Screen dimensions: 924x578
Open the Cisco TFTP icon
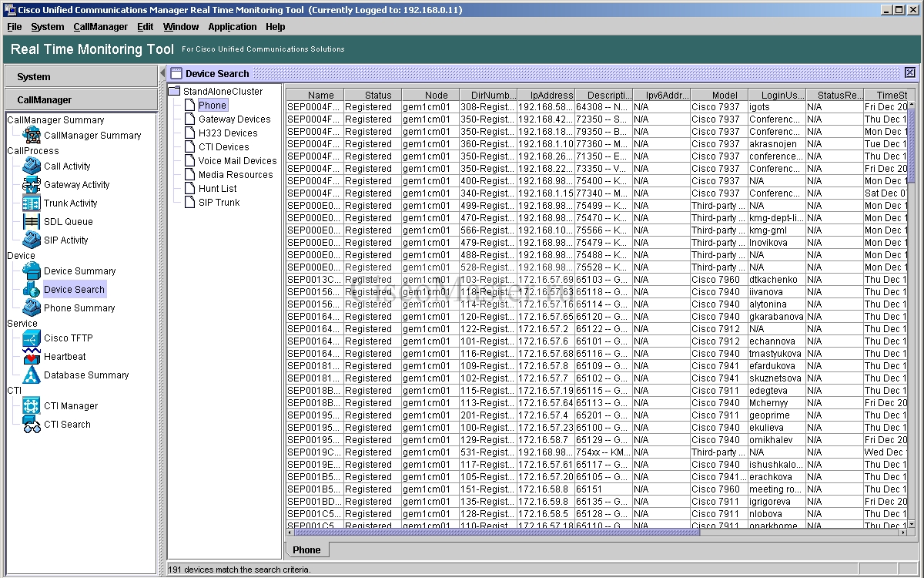coord(32,338)
